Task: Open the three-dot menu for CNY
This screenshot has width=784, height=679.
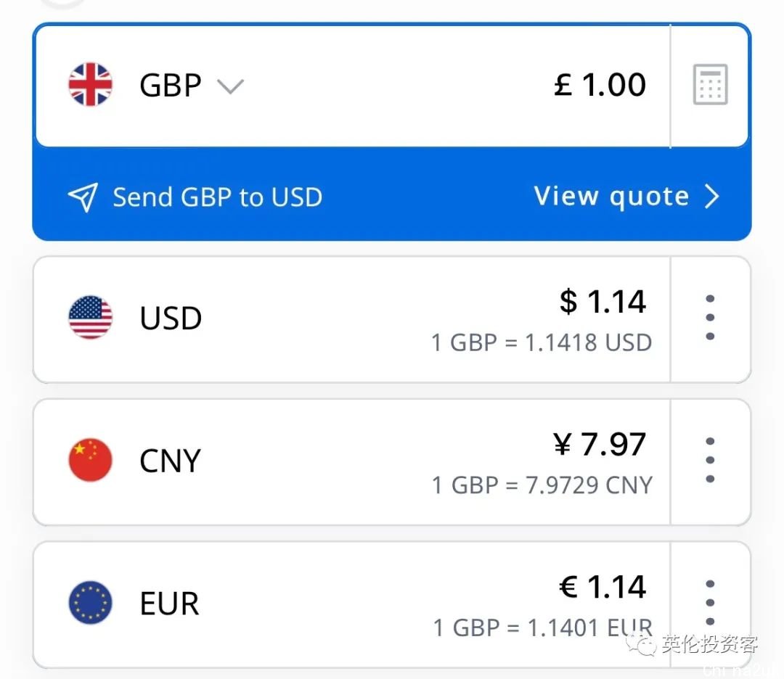Action: [710, 460]
